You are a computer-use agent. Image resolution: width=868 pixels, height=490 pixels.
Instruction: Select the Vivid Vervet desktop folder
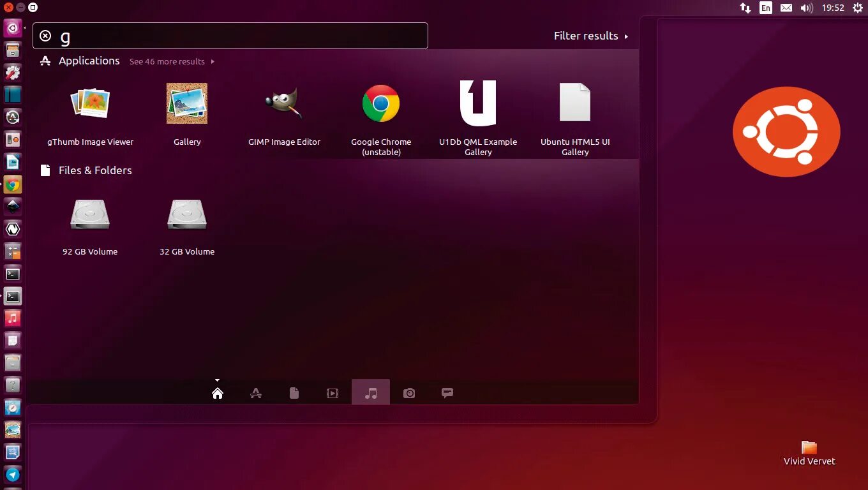(809, 453)
